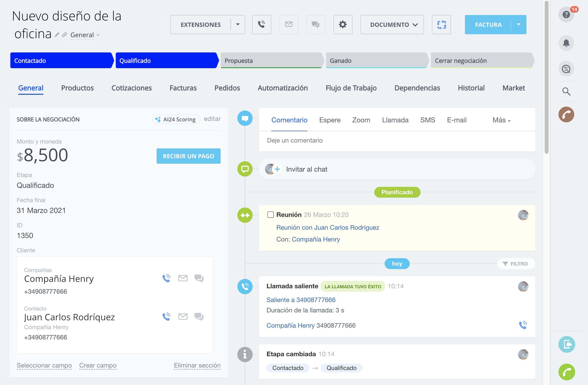Switch to the Productos tab
Image resolution: width=588 pixels, height=385 pixels.
click(x=77, y=88)
